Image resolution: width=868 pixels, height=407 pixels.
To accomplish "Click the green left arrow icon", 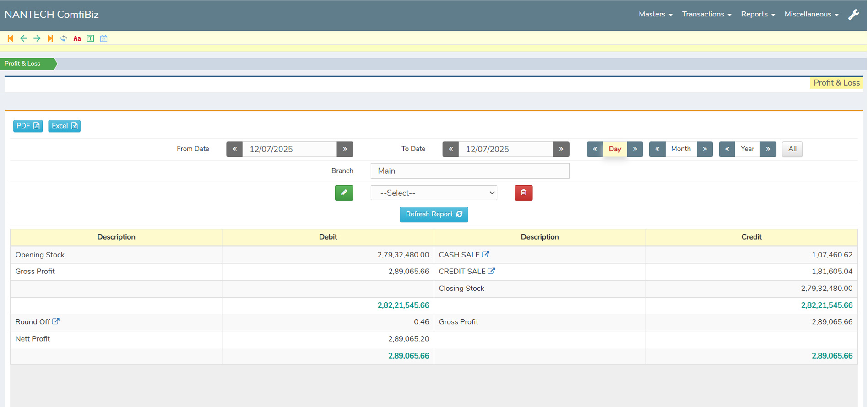I will [23, 38].
